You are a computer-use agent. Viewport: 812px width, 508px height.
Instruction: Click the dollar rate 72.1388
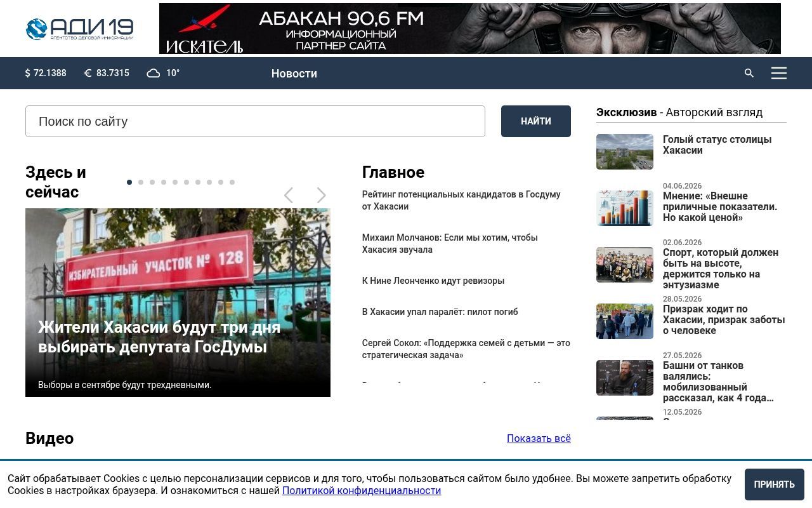46,73
